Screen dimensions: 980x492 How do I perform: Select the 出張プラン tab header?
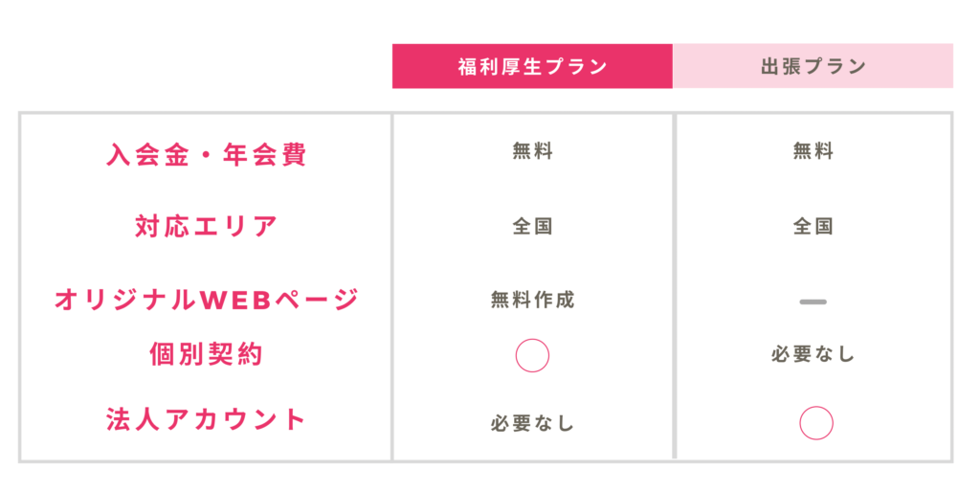pyautogui.click(x=813, y=66)
